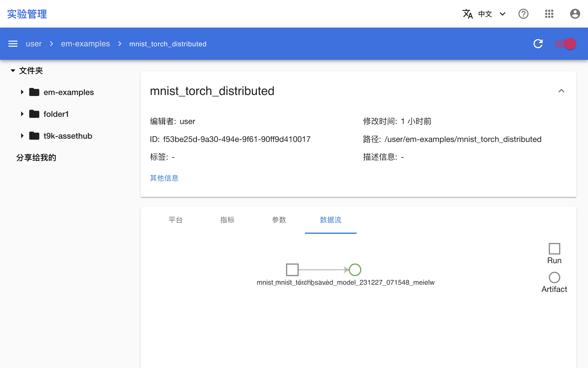Screen dimensions: 588x368
Task: Open the help question mark icon
Action: [523, 14]
